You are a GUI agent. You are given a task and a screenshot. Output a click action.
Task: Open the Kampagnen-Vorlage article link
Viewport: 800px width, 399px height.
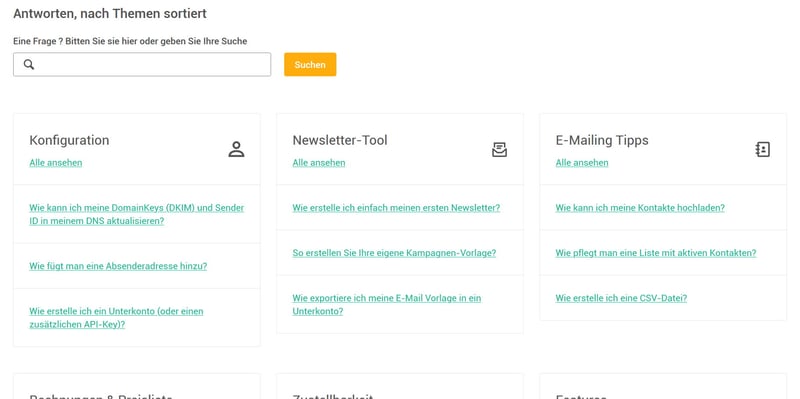point(394,253)
